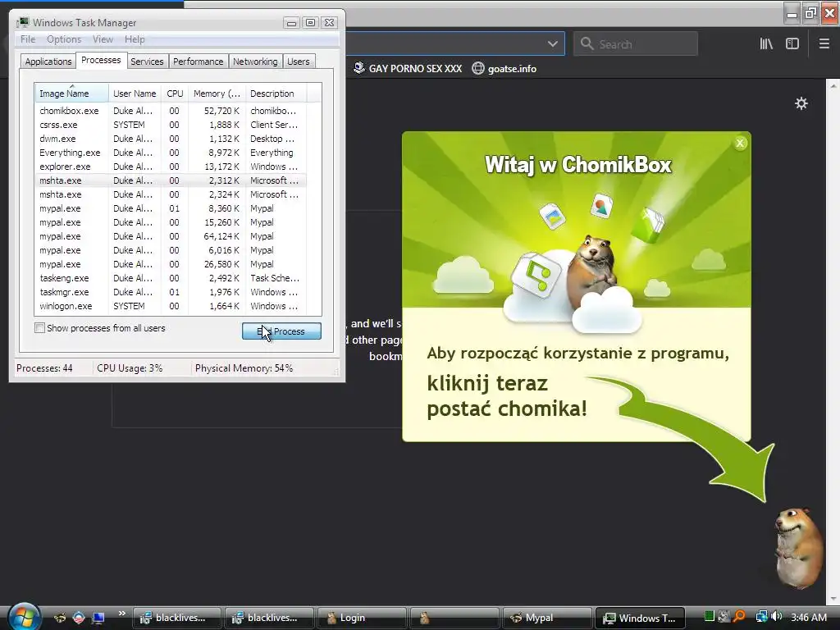Switch to the Services tab
This screenshot has width=840, height=630.
147,62
